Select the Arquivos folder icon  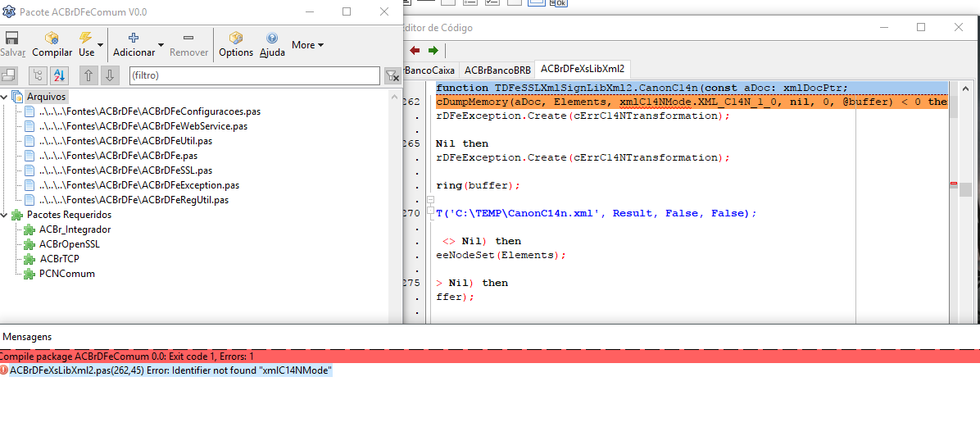pos(17,97)
